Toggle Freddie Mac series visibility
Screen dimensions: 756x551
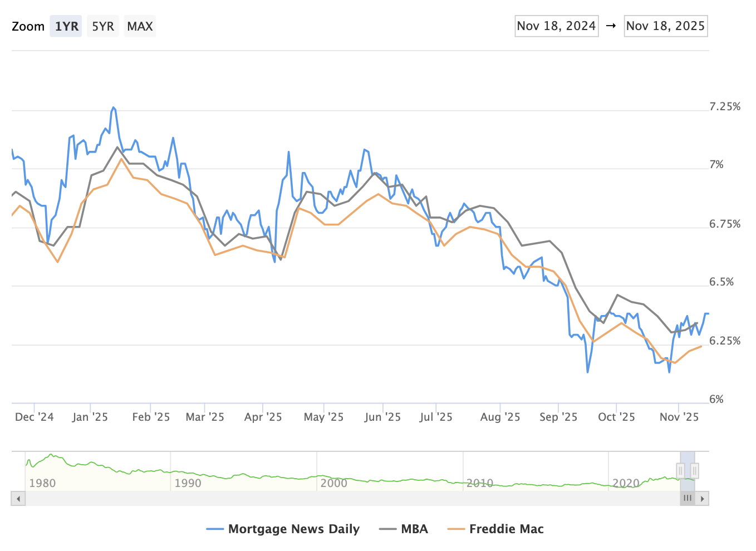pyautogui.click(x=506, y=529)
